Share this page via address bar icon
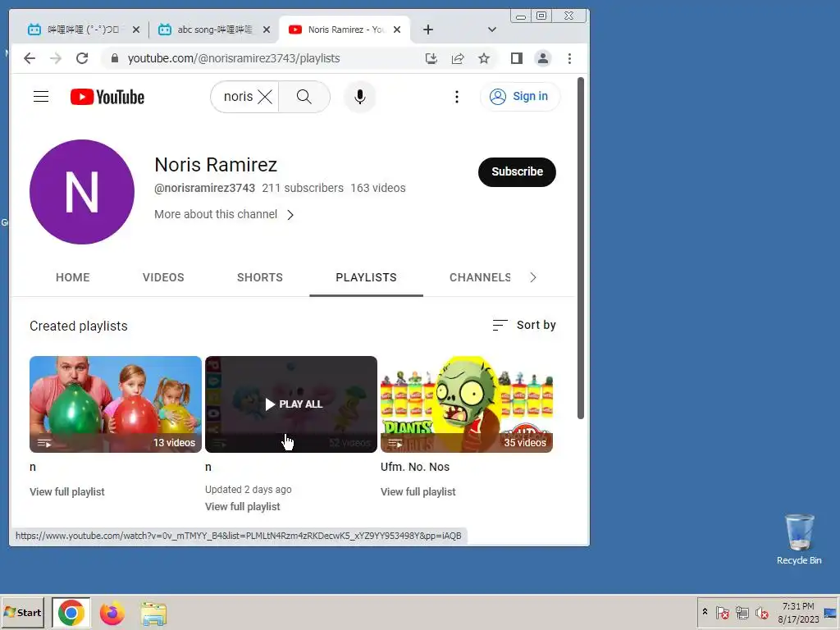This screenshot has height=630, width=840. [458, 58]
